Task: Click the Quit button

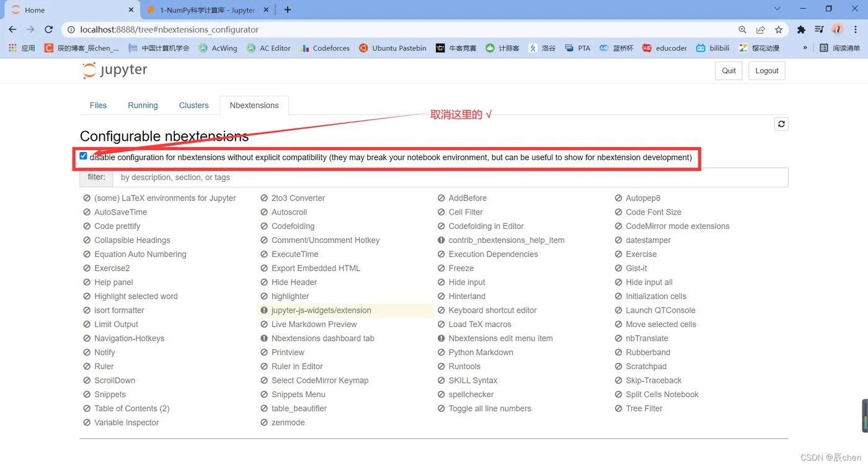Action: click(x=729, y=71)
